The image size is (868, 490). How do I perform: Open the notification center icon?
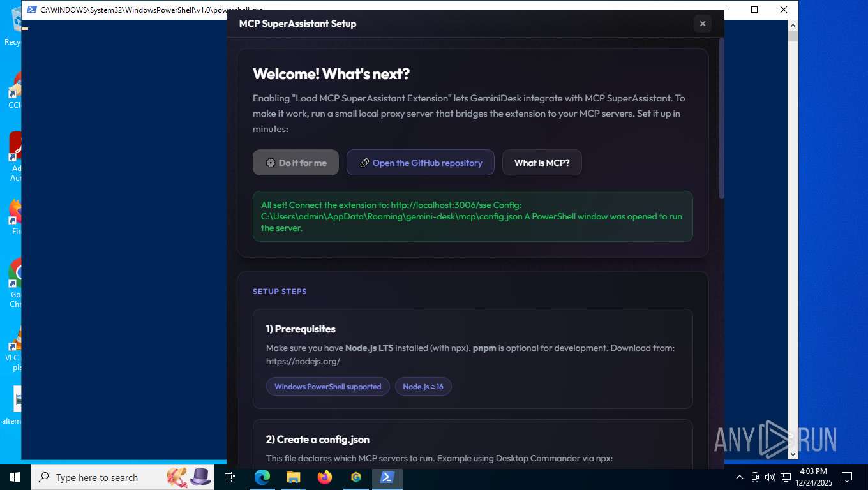847,477
